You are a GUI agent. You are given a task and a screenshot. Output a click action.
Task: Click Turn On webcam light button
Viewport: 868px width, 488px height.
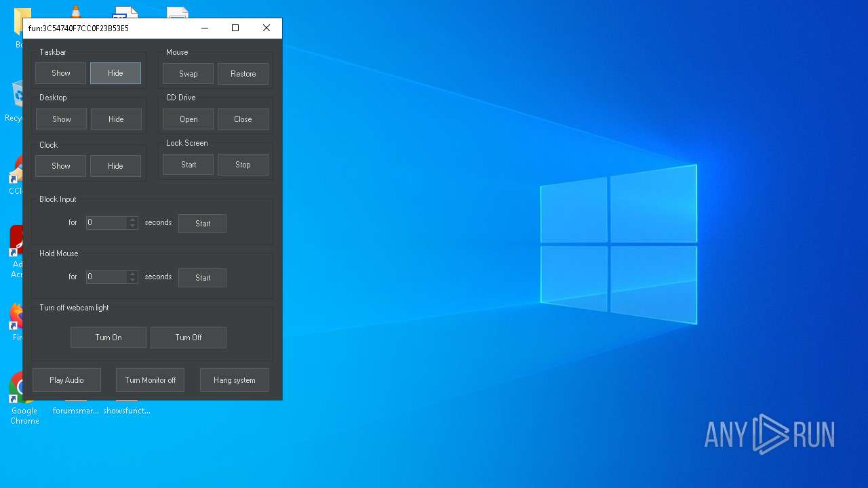(x=108, y=338)
